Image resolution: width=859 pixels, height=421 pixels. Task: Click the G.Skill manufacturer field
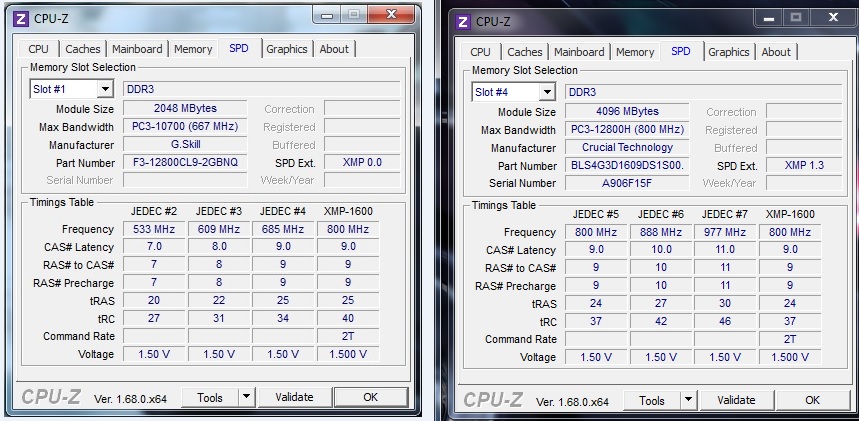(185, 145)
